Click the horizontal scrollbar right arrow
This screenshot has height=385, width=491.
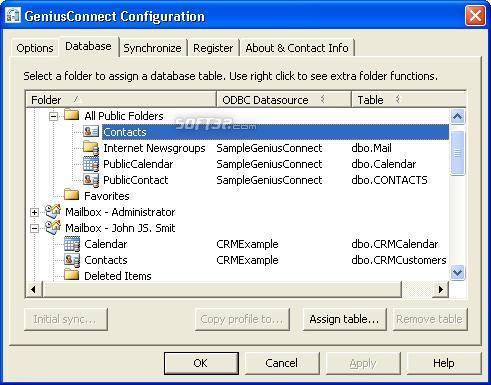(x=441, y=289)
